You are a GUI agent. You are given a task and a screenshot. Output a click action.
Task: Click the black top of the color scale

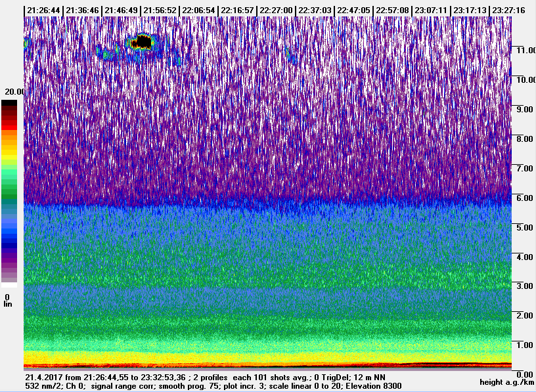pos(9,103)
